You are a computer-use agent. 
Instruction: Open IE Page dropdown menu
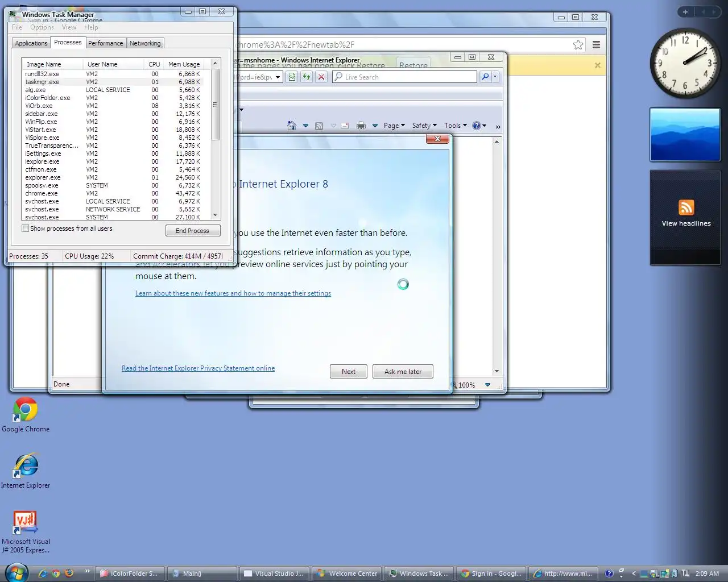[x=394, y=126]
